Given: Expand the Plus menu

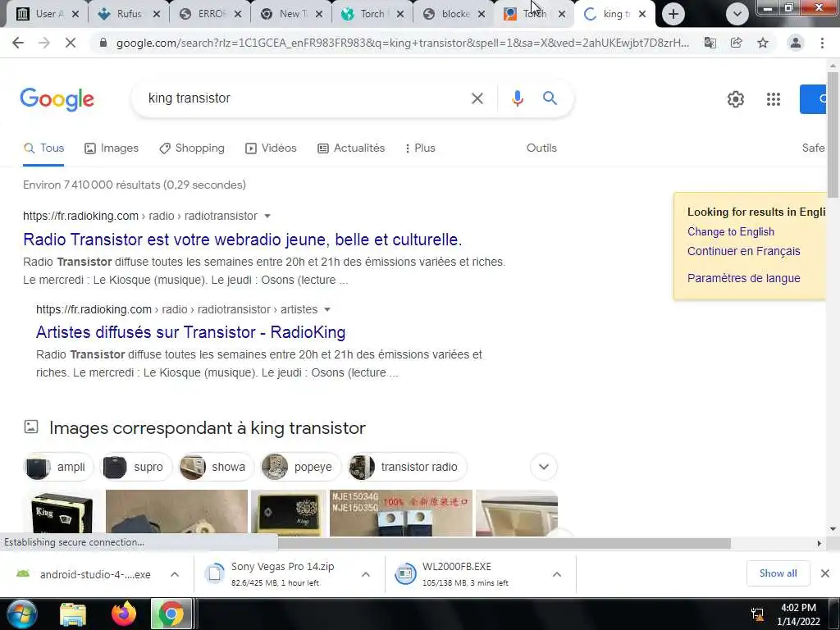Looking at the screenshot, I should (421, 148).
